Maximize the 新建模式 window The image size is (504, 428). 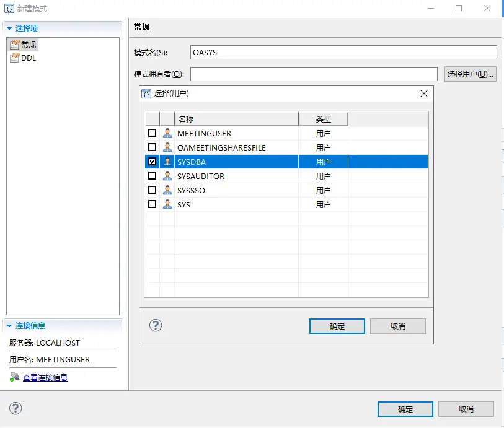tap(459, 8)
